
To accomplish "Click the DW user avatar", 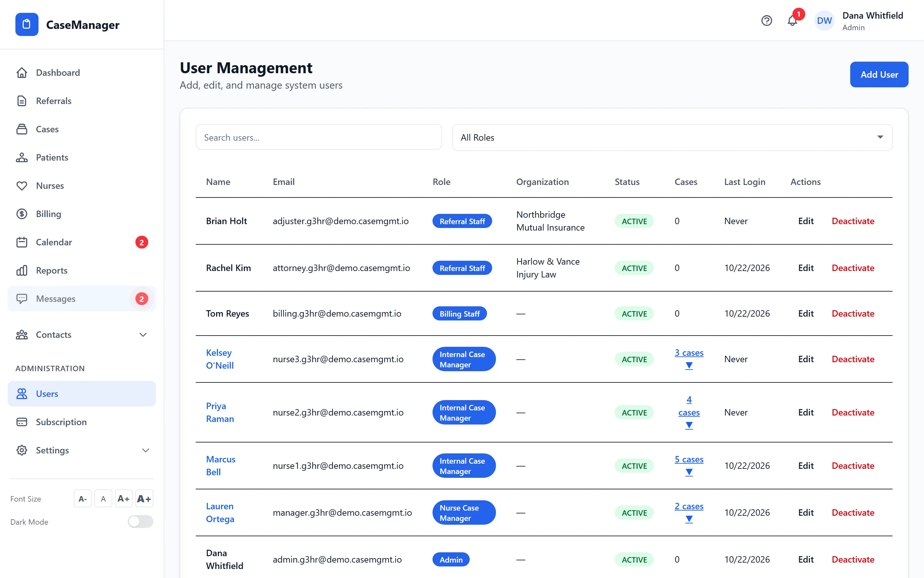I will 824,21.
